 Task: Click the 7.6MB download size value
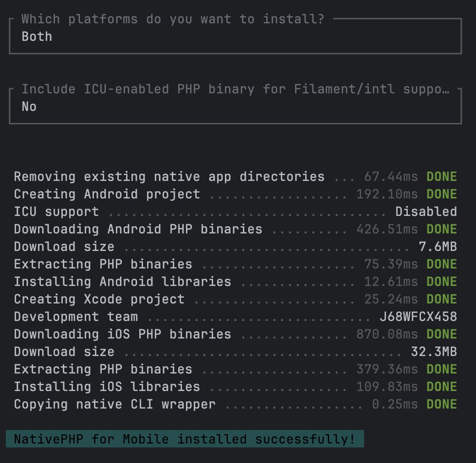coord(438,247)
